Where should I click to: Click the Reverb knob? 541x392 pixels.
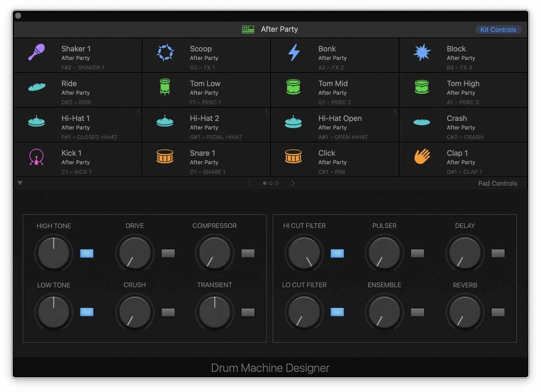coord(465,312)
